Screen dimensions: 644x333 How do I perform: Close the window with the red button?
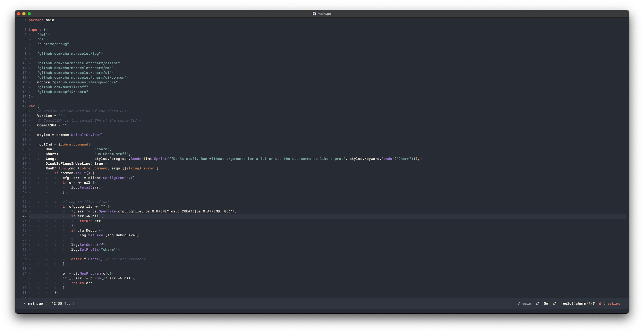[x=19, y=14]
